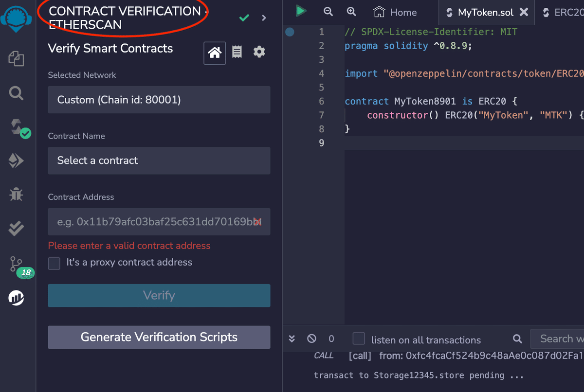Switch to the MyToken.sol tab
The width and height of the screenshot is (584, 392).
pyautogui.click(x=485, y=12)
